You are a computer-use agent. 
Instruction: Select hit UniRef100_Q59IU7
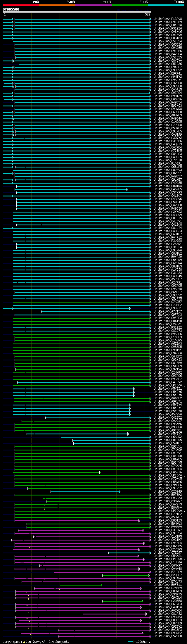click(x=168, y=443)
